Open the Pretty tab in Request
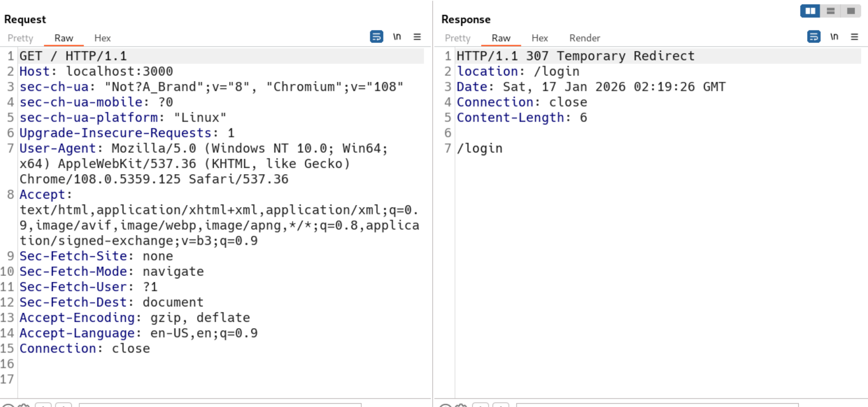 tap(20, 38)
